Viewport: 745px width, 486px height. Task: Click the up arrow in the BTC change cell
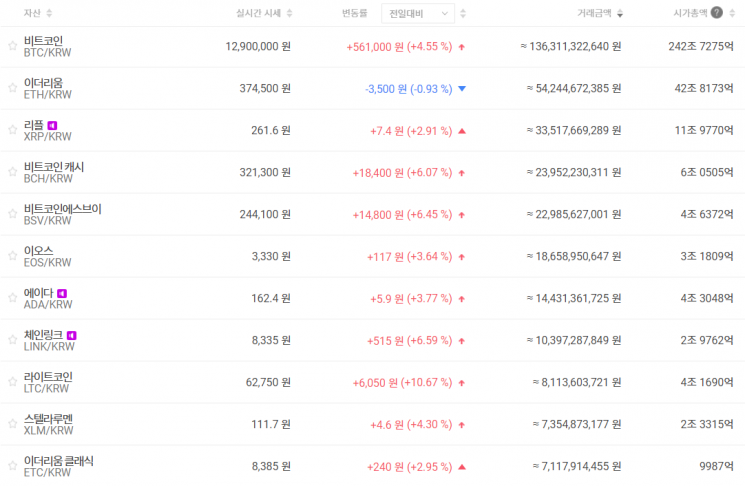pos(461,47)
